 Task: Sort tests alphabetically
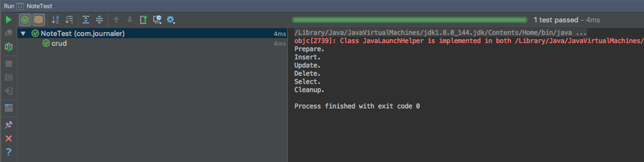click(x=55, y=19)
